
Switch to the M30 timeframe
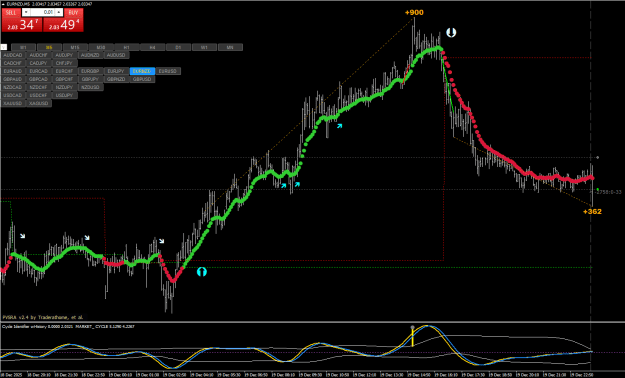pyautogui.click(x=101, y=47)
